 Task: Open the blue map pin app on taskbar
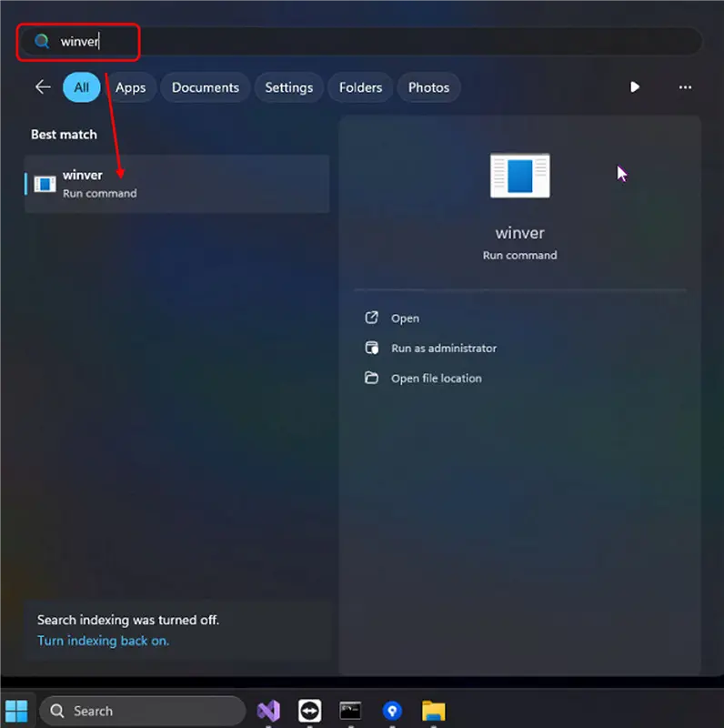pos(392,711)
